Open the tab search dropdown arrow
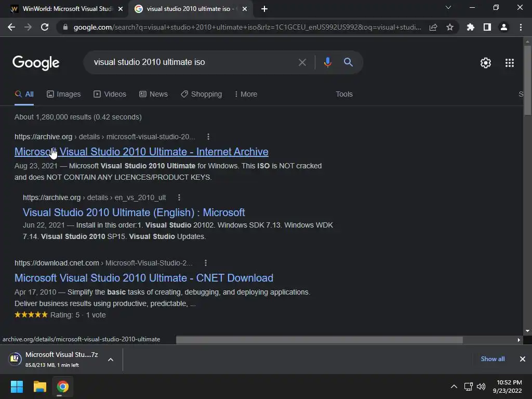The height and width of the screenshot is (399, 532). 448,7
